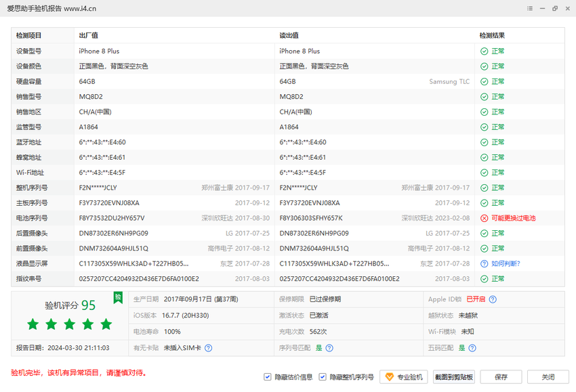The height and width of the screenshot is (392, 576).
Task: Open the title bar list menu icon
Action: tap(530, 8)
